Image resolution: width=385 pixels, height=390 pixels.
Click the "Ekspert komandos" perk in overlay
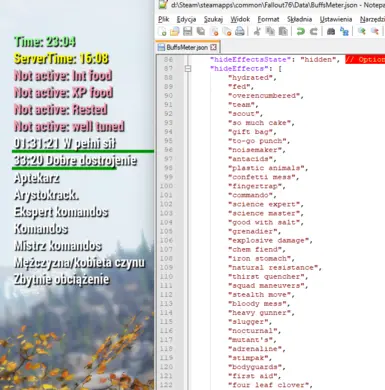[x=61, y=212]
